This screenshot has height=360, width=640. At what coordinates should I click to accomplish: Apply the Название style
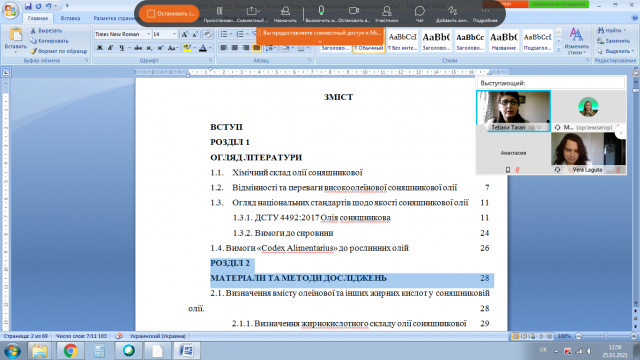[x=504, y=41]
